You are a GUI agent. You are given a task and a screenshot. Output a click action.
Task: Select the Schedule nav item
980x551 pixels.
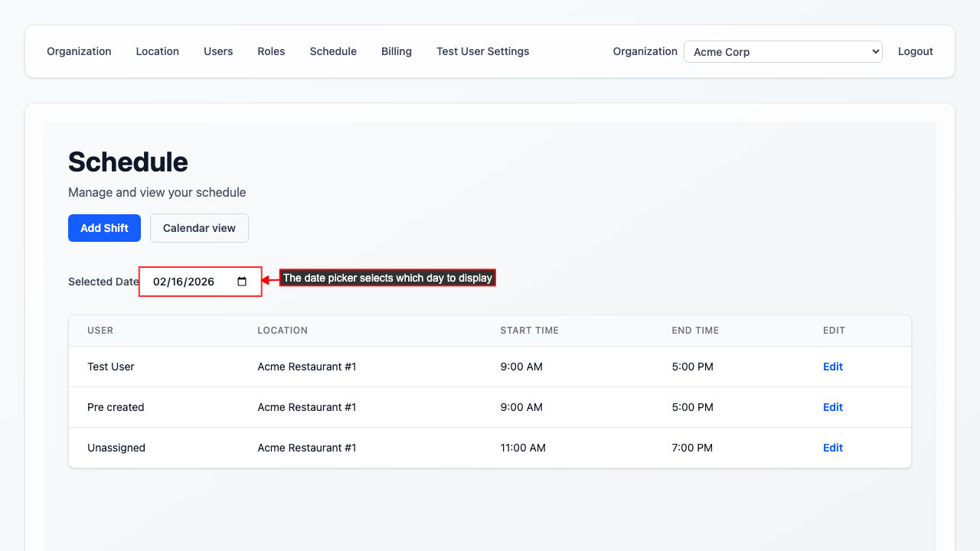333,51
